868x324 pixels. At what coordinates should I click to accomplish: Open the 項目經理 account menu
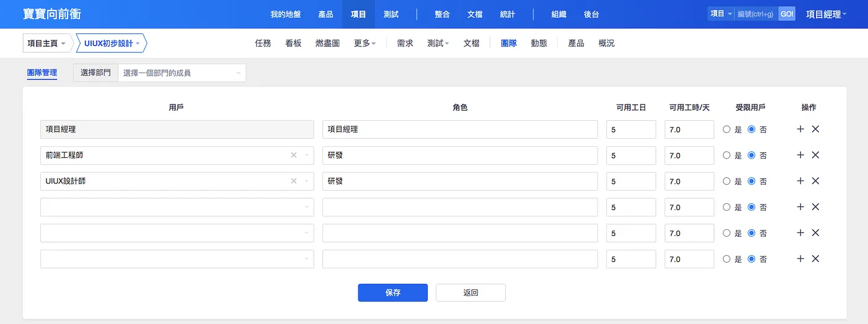(826, 14)
